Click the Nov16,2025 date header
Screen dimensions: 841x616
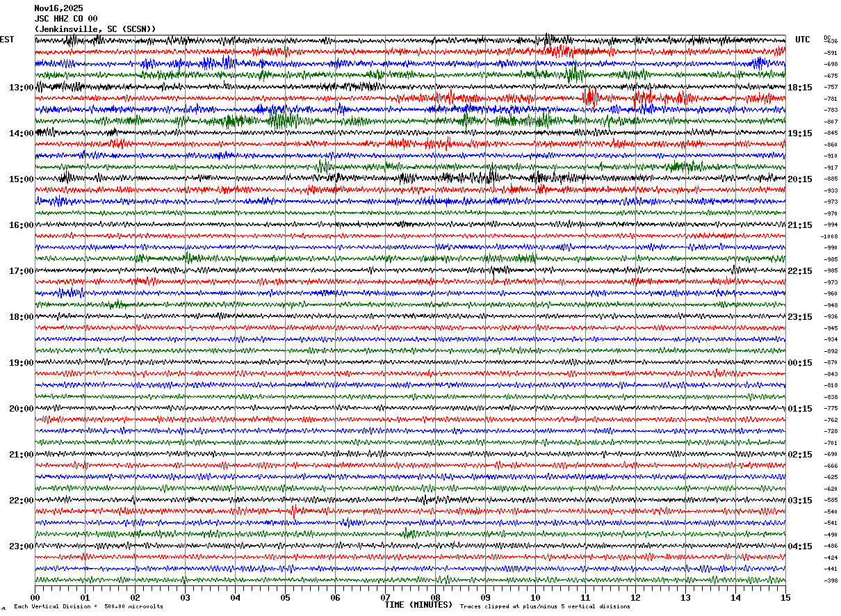pyautogui.click(x=58, y=8)
